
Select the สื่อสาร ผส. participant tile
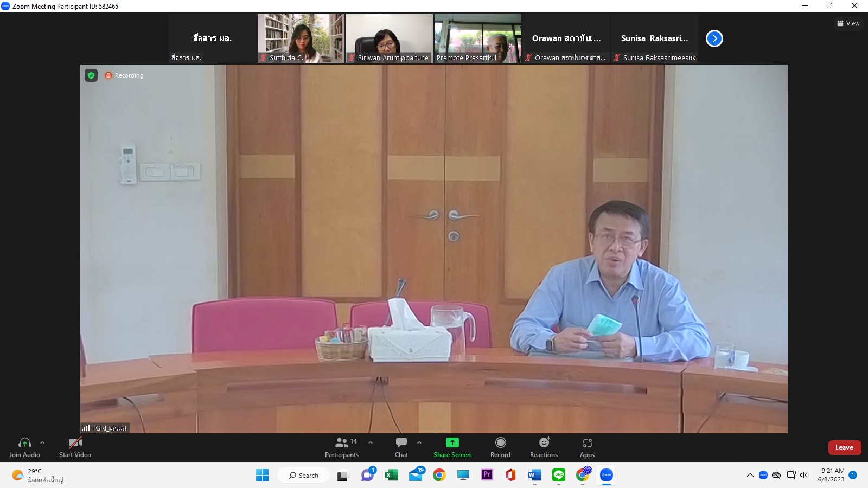[x=213, y=38]
